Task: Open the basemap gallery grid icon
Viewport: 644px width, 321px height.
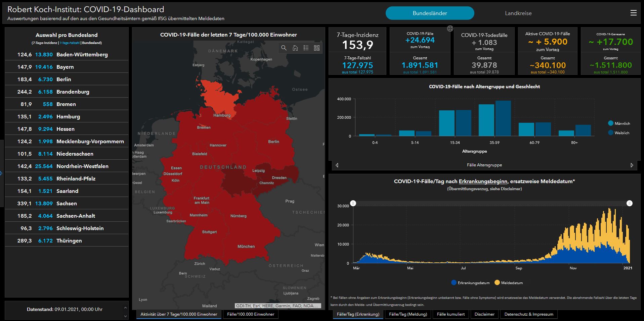Action: tap(316, 48)
